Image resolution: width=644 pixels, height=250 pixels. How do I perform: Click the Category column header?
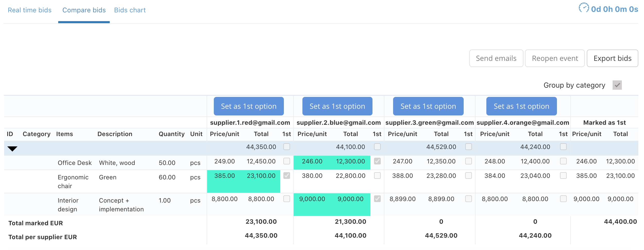point(37,134)
